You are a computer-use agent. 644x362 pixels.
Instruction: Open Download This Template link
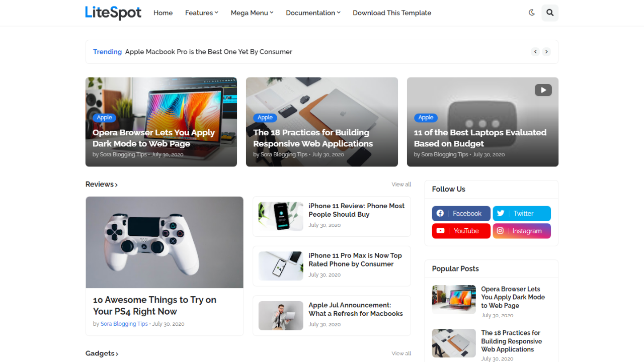click(x=392, y=13)
